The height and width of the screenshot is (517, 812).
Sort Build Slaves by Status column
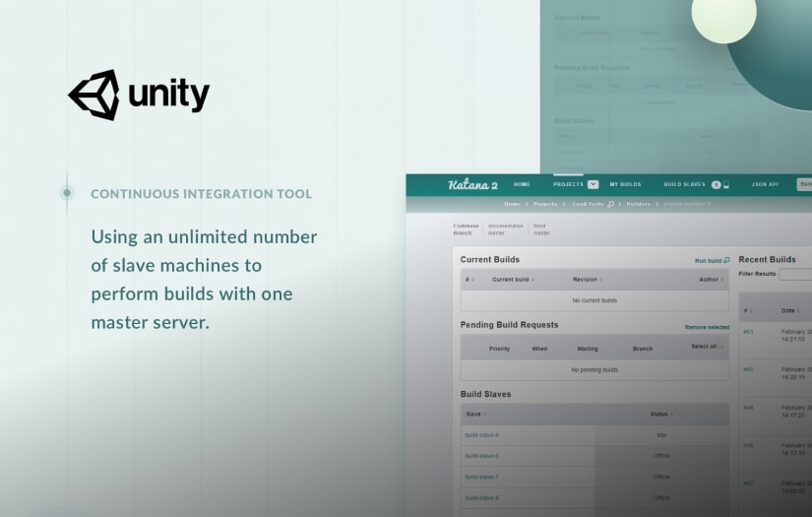pyautogui.click(x=661, y=415)
